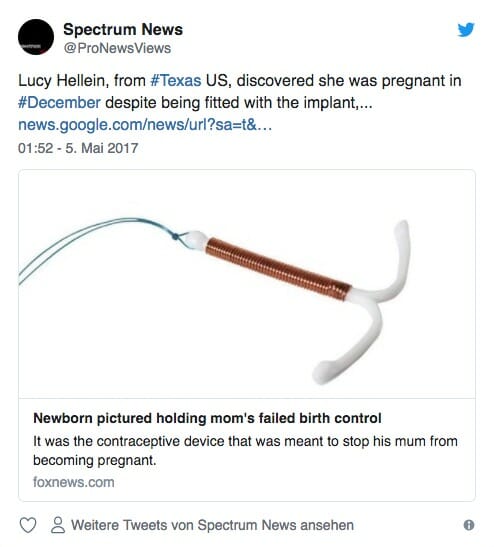The height and width of the screenshot is (547, 494).
Task: Like the tweet with the heart icon
Action: pos(28,525)
